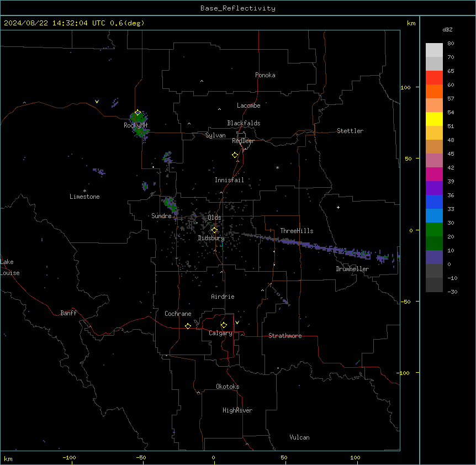Image resolution: width=476 pixels, height=465 pixels.
Task: Click the yellow diamond marker above Calgary
Action: (x=224, y=325)
